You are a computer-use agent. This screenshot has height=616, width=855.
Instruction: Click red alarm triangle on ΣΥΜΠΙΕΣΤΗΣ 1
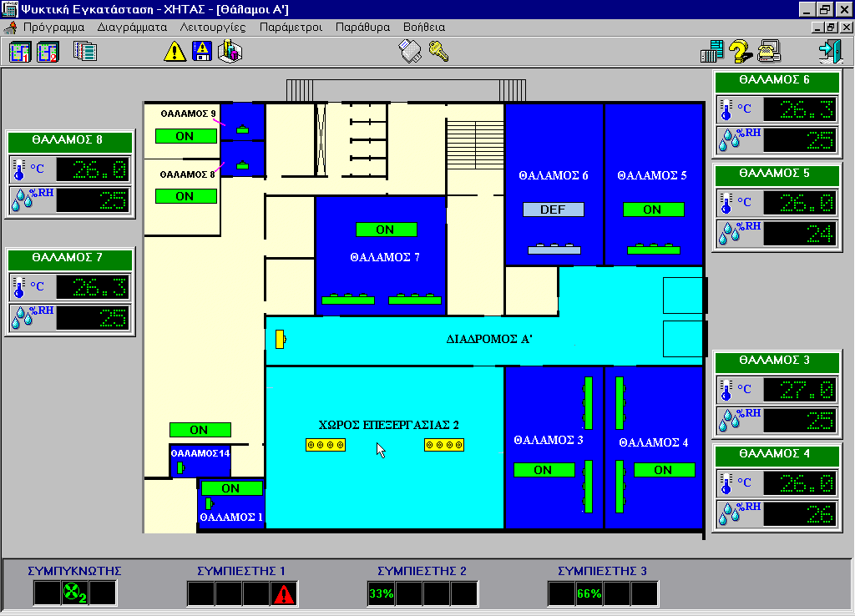(x=285, y=594)
